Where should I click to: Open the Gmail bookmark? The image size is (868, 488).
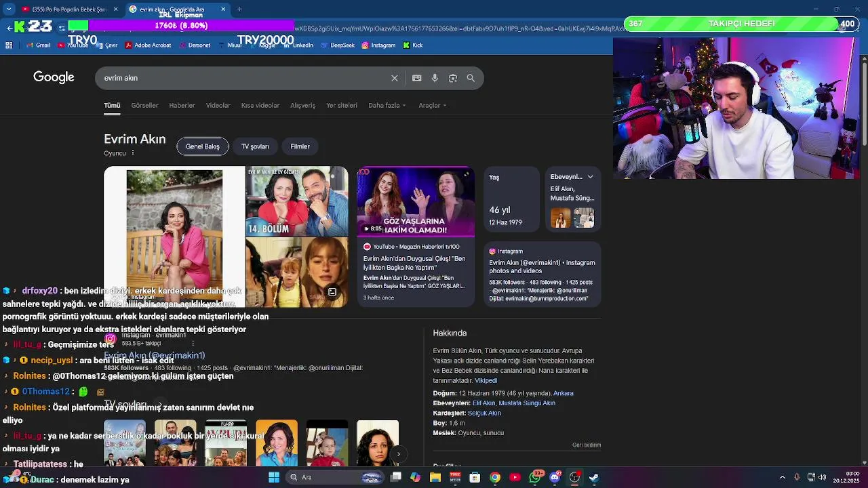(38, 45)
